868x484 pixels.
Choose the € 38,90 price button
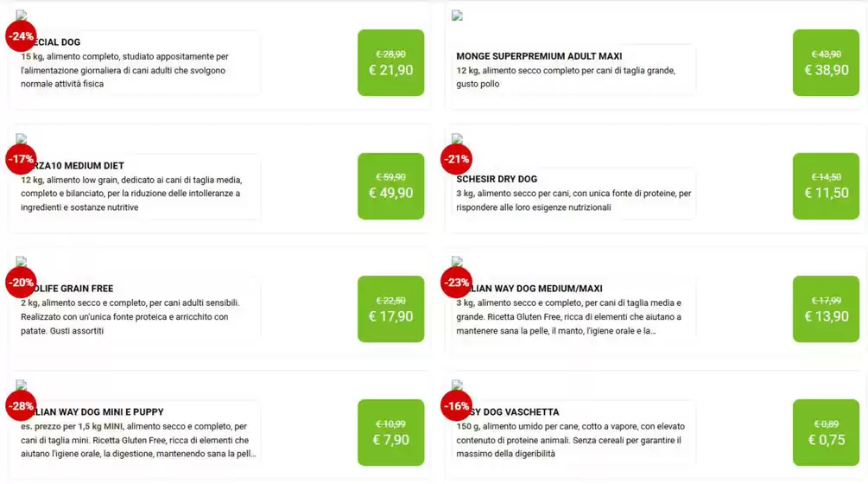click(x=826, y=63)
